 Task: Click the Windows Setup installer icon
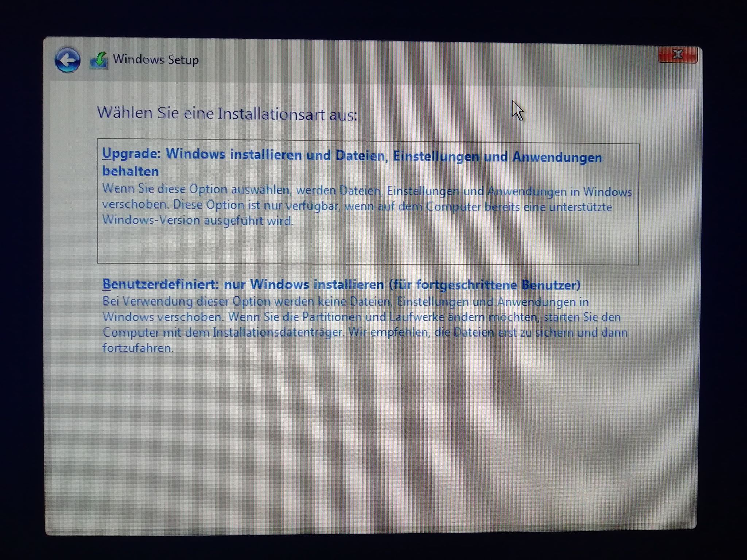pos(99,61)
